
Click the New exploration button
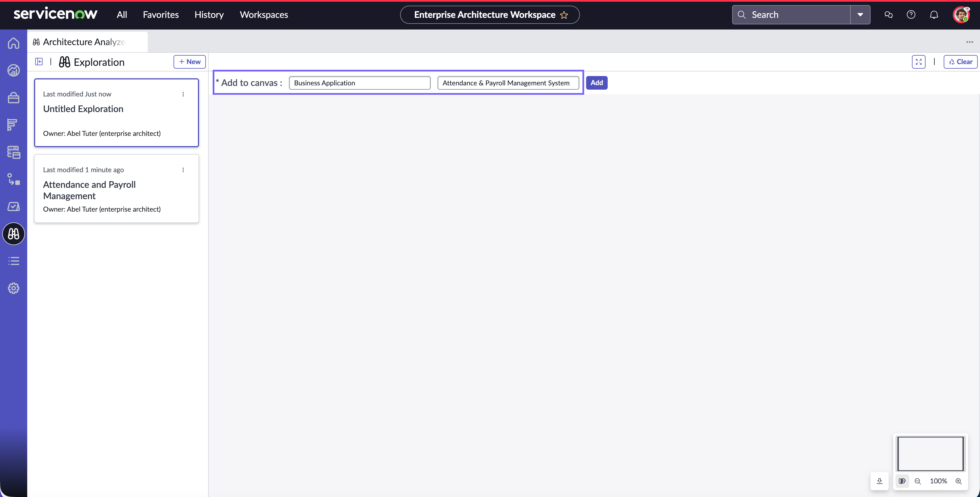(189, 62)
